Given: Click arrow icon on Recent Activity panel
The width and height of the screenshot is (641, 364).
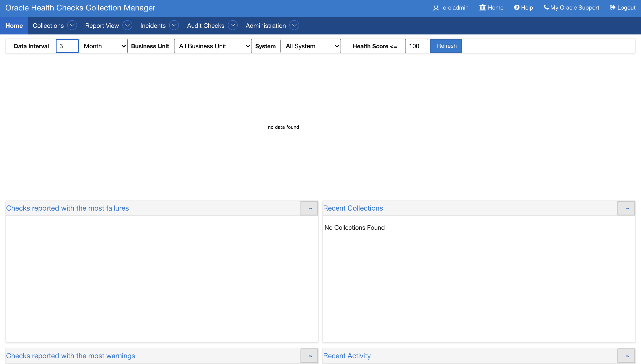Looking at the screenshot, I should (627, 356).
